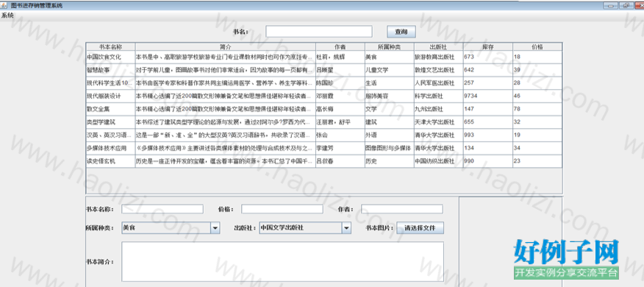Click publisher cell 天津大学出版社
Screen dimensions: 644x287
tap(439, 122)
